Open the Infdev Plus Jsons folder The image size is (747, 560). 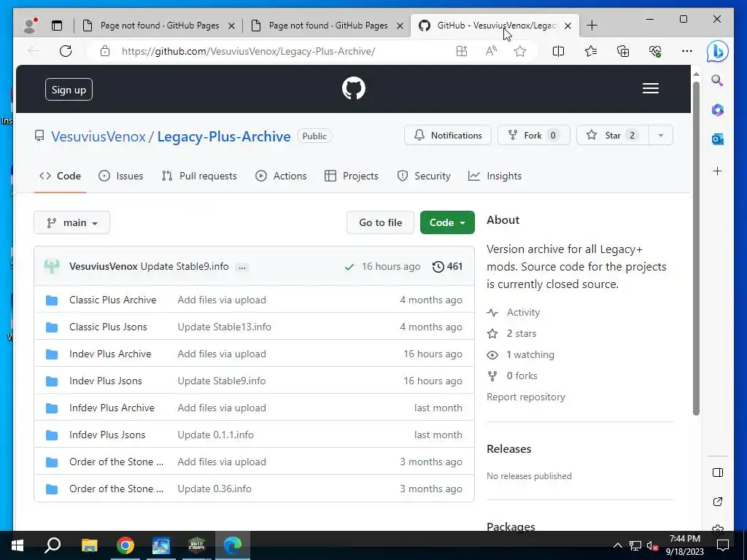(x=107, y=435)
